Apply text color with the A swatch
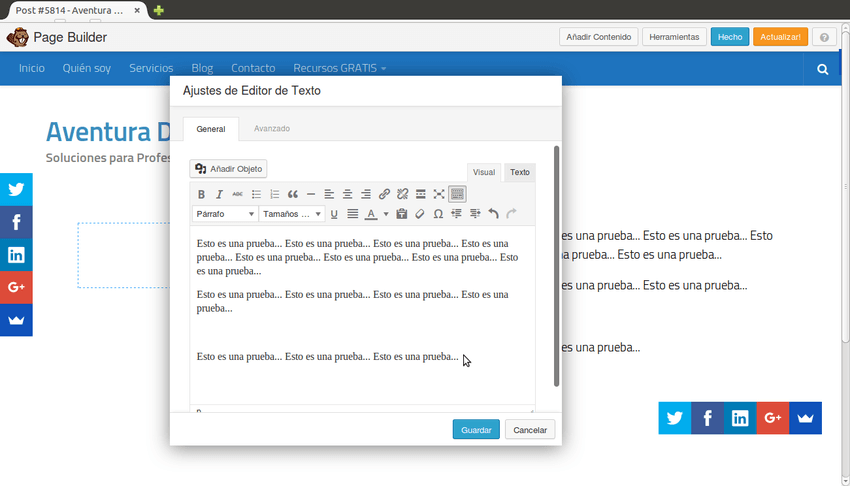850x486 pixels. (x=370, y=214)
